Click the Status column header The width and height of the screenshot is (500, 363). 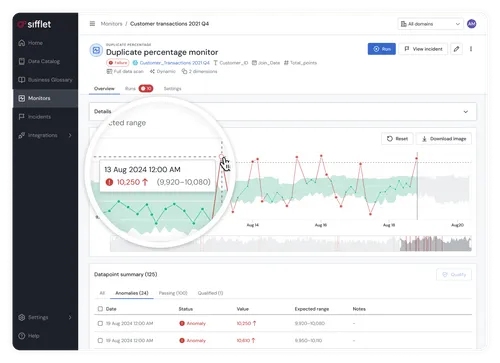186,309
